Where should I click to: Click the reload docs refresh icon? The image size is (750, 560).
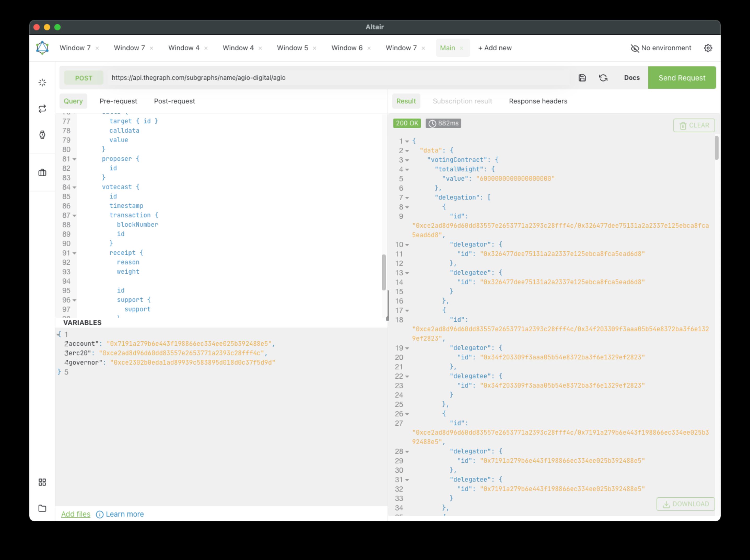[603, 78]
